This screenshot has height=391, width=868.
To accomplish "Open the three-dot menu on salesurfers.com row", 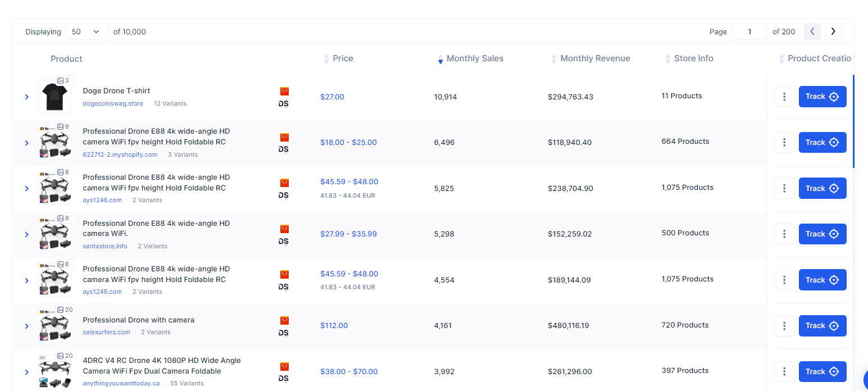I will pyautogui.click(x=784, y=326).
